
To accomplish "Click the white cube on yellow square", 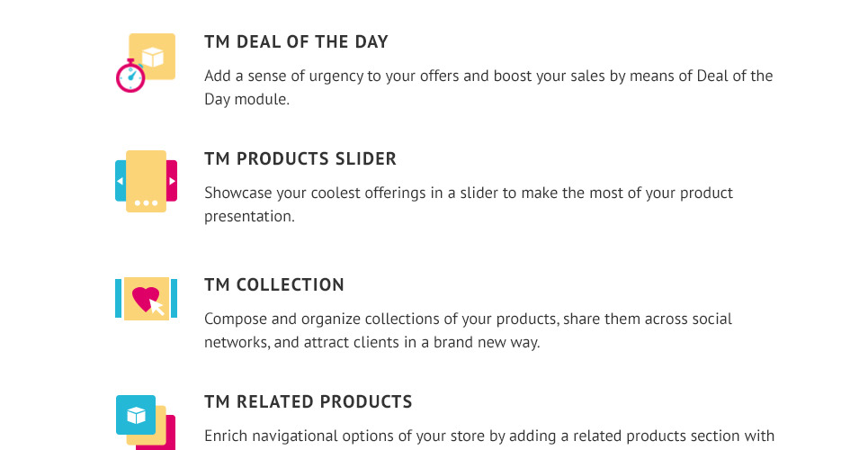I will coord(153,57).
